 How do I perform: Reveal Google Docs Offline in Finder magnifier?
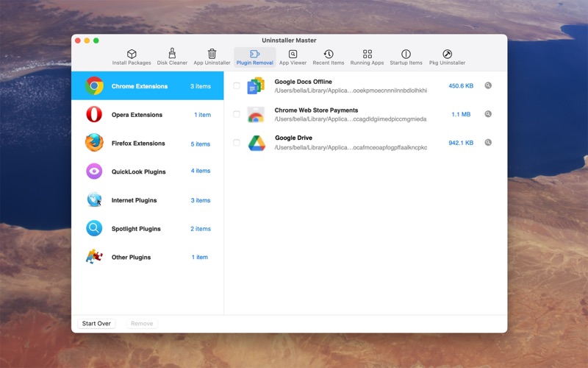tap(488, 85)
